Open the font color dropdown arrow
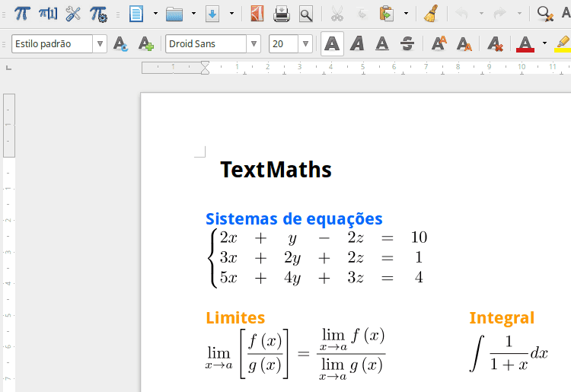The height and width of the screenshot is (392, 571). [545, 43]
